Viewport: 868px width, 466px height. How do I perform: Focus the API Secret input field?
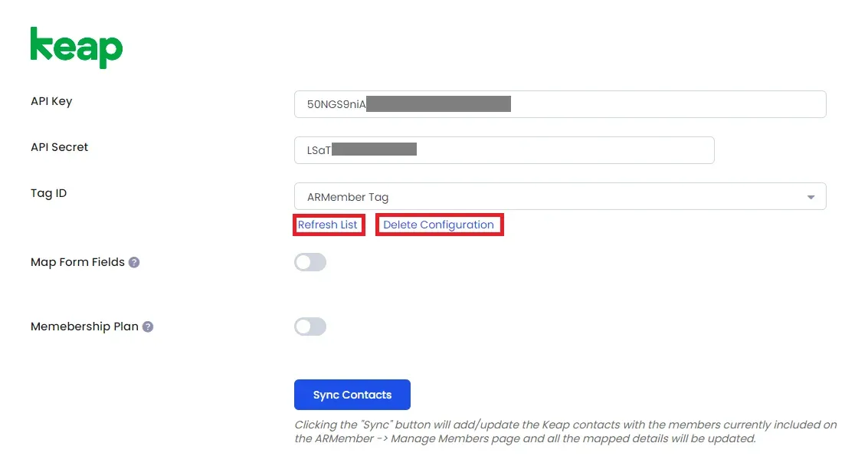click(504, 150)
